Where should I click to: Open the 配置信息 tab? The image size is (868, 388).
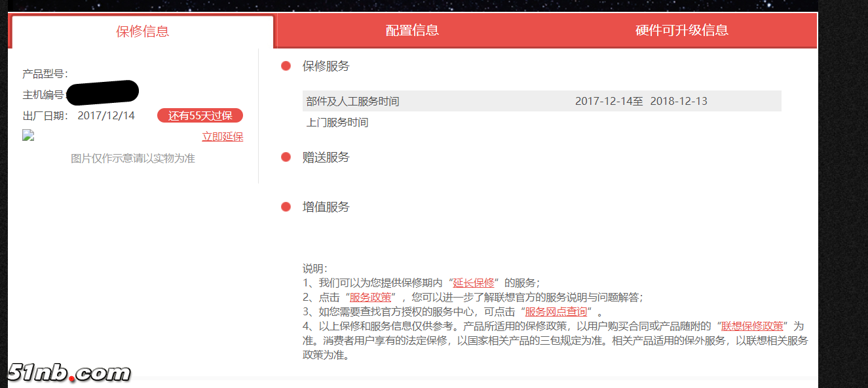click(x=412, y=30)
